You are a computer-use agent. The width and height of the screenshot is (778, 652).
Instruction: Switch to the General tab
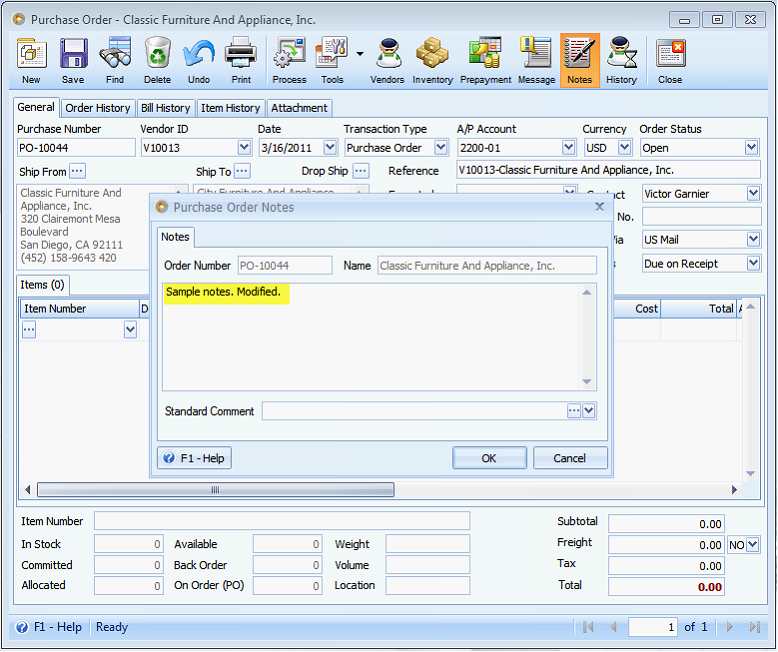pos(36,107)
